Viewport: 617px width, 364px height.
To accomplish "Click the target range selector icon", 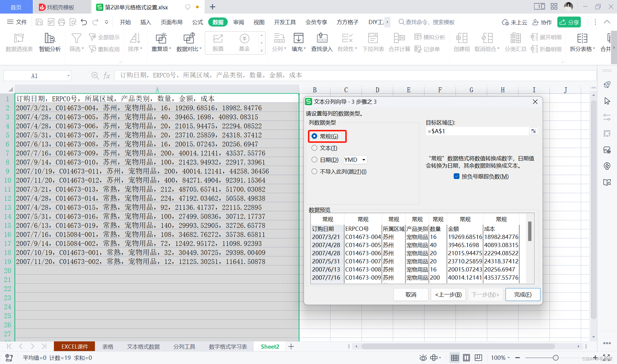I will coord(533,131).
